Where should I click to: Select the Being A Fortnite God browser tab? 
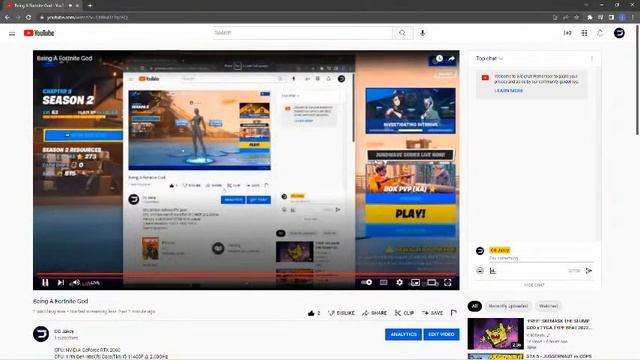[41, 6]
